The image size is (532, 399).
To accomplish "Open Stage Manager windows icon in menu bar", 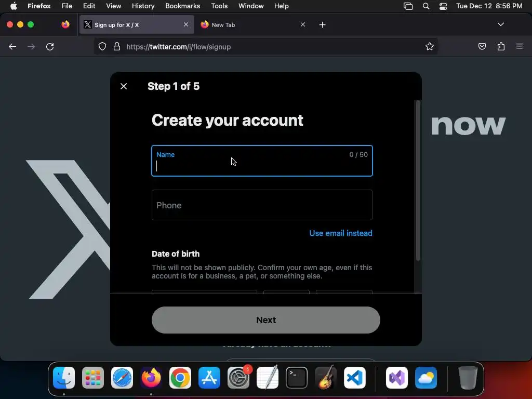I will click(x=408, y=6).
